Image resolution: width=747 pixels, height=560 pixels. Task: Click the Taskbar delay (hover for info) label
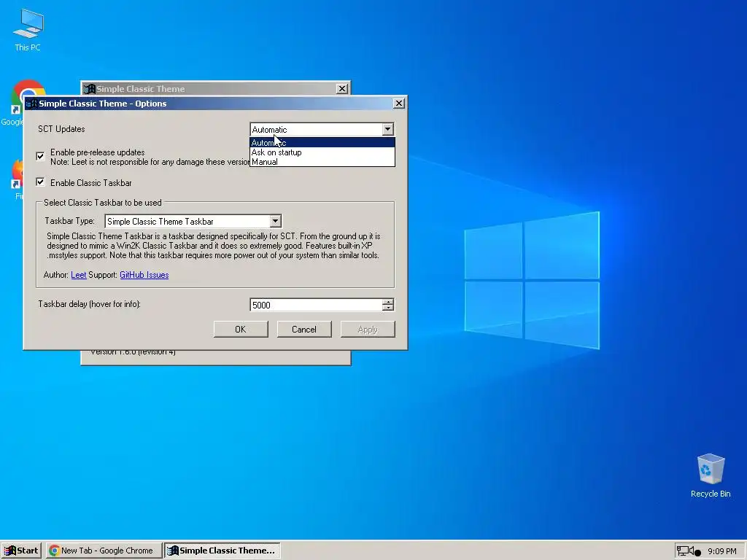[90, 304]
